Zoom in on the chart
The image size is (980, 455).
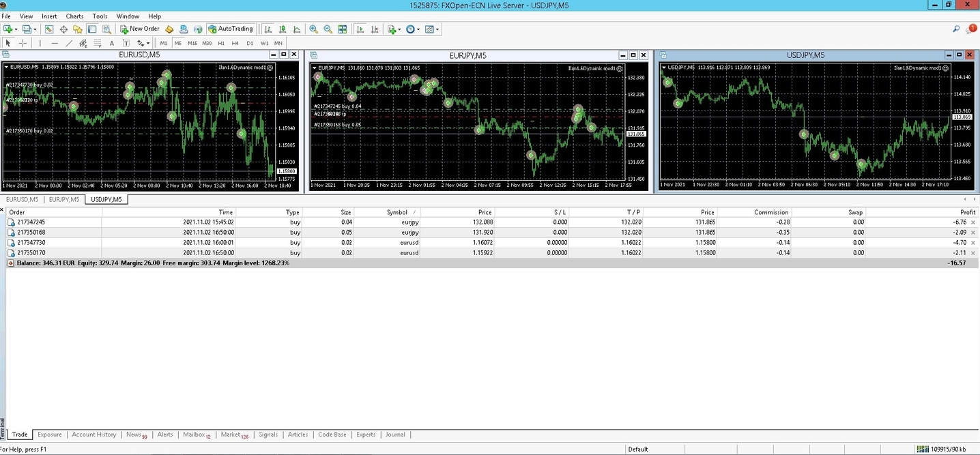point(314,29)
